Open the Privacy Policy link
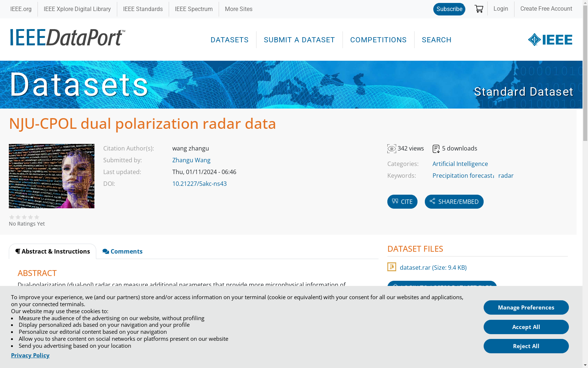Viewport: 588px width, 368px height. pos(30,355)
